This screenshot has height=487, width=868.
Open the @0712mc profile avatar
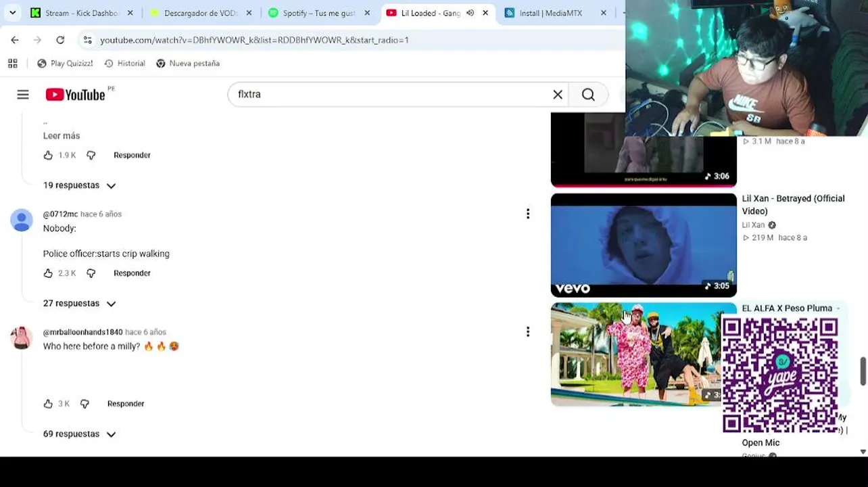coord(22,220)
